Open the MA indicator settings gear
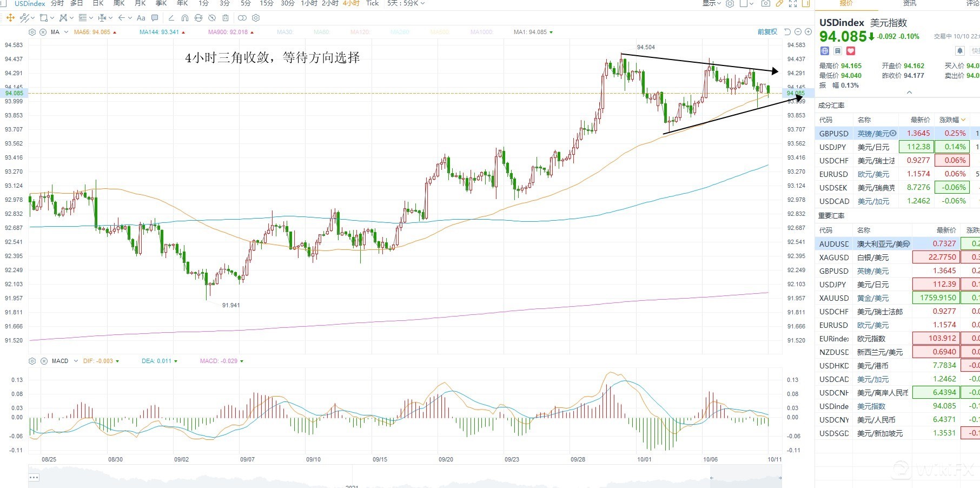 click(x=32, y=32)
